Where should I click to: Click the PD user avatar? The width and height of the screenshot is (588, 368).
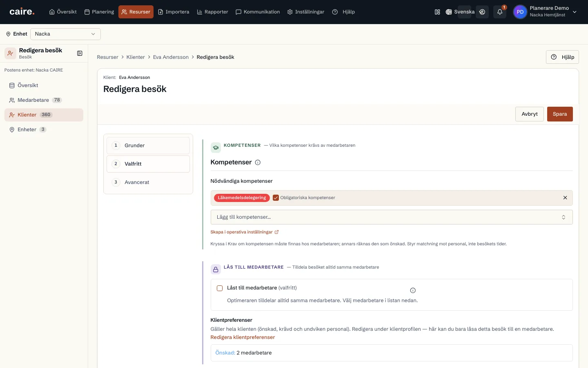(x=520, y=12)
